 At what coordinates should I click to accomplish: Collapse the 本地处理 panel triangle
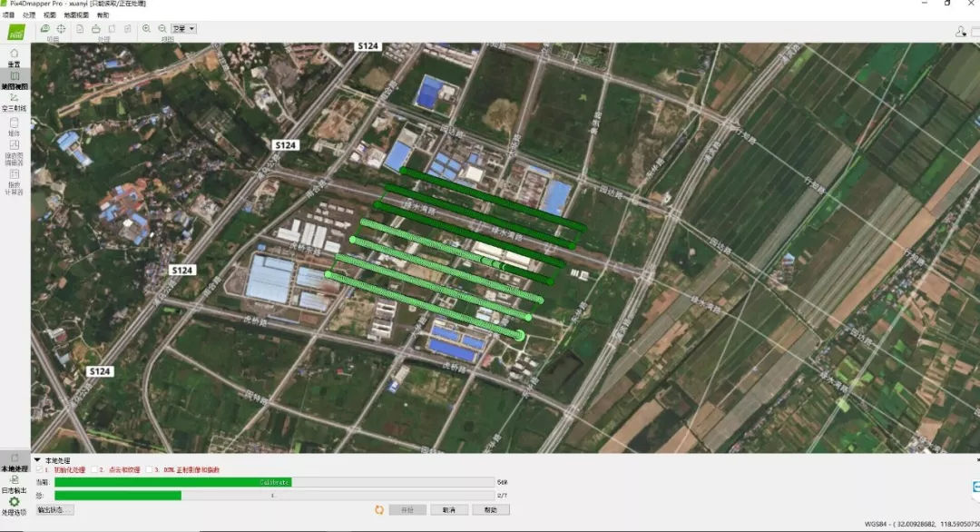[37, 460]
